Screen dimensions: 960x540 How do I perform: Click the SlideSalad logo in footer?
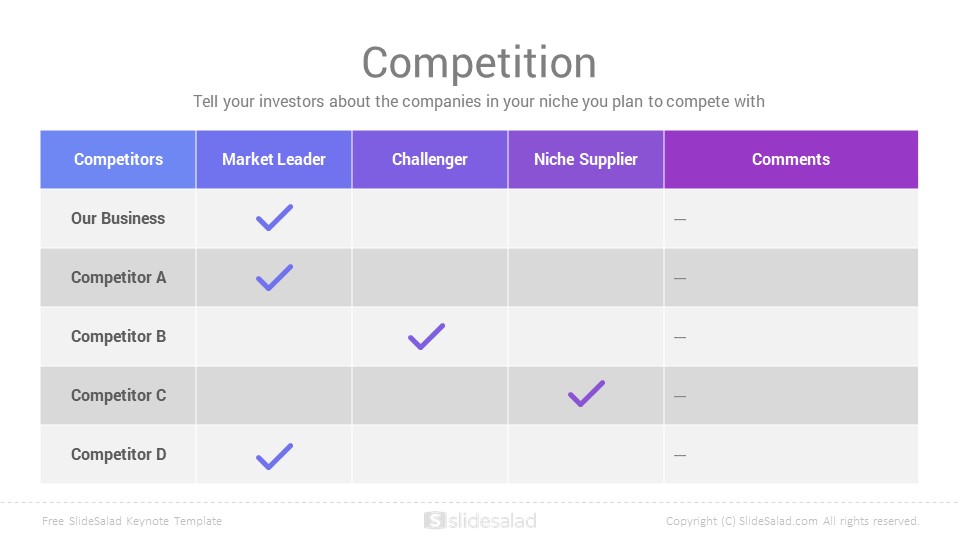tap(480, 520)
